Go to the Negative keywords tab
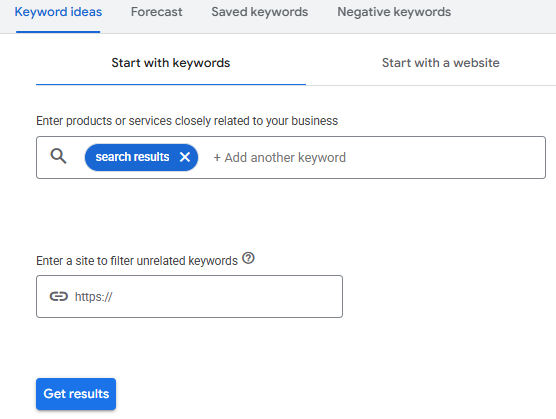This screenshot has height=419, width=556. [394, 12]
